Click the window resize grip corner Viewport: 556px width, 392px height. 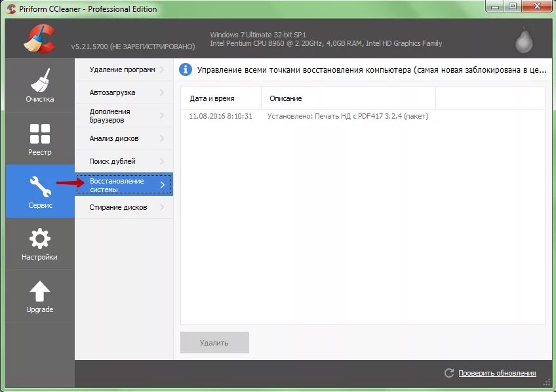coord(546,383)
